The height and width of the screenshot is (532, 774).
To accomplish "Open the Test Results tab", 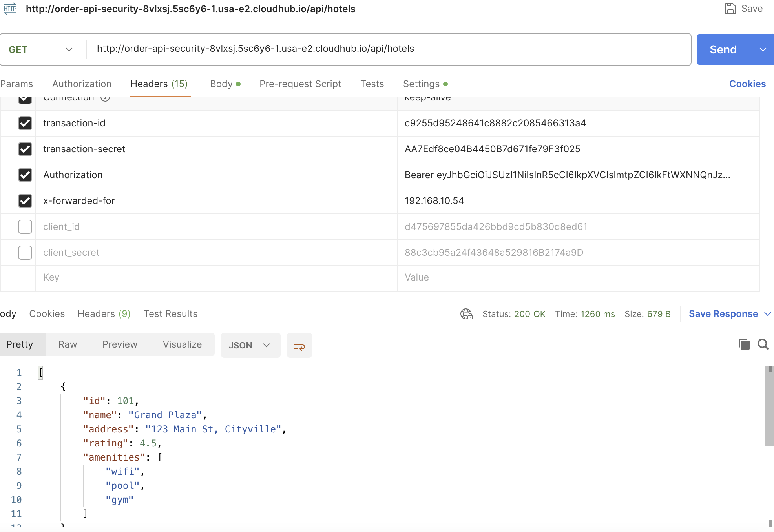I will tap(170, 314).
